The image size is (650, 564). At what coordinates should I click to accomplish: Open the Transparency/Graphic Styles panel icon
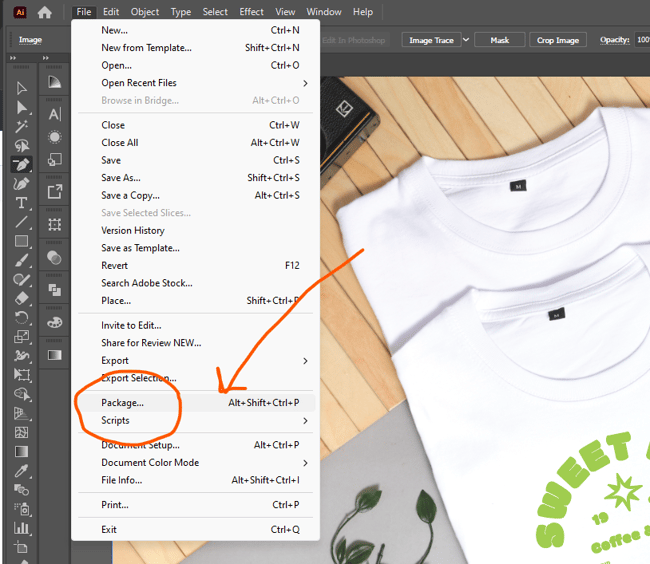click(x=54, y=159)
